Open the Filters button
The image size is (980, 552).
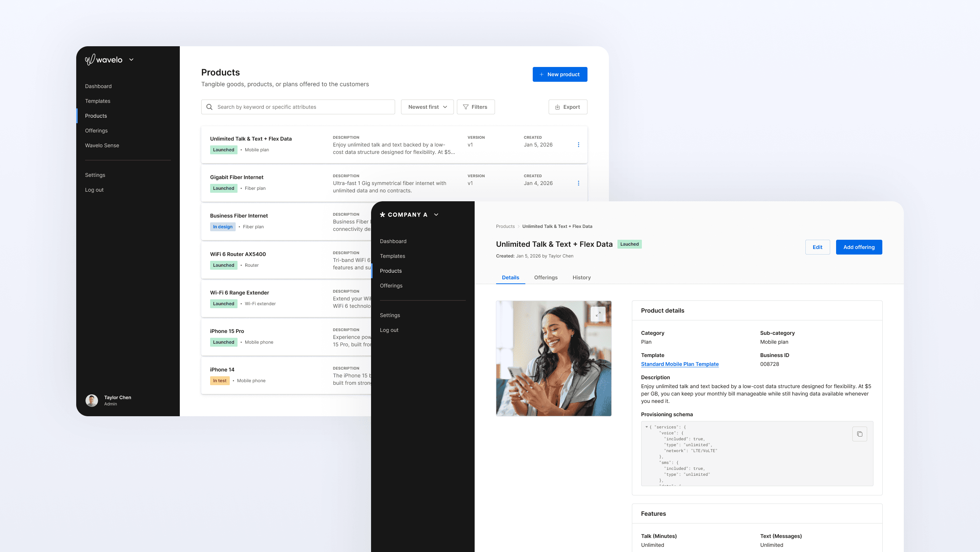point(475,107)
